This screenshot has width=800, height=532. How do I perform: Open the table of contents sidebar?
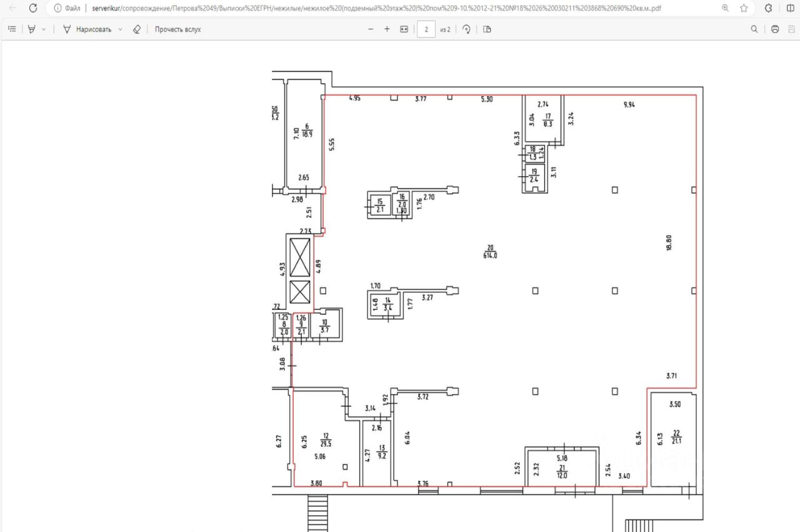tap(11, 29)
